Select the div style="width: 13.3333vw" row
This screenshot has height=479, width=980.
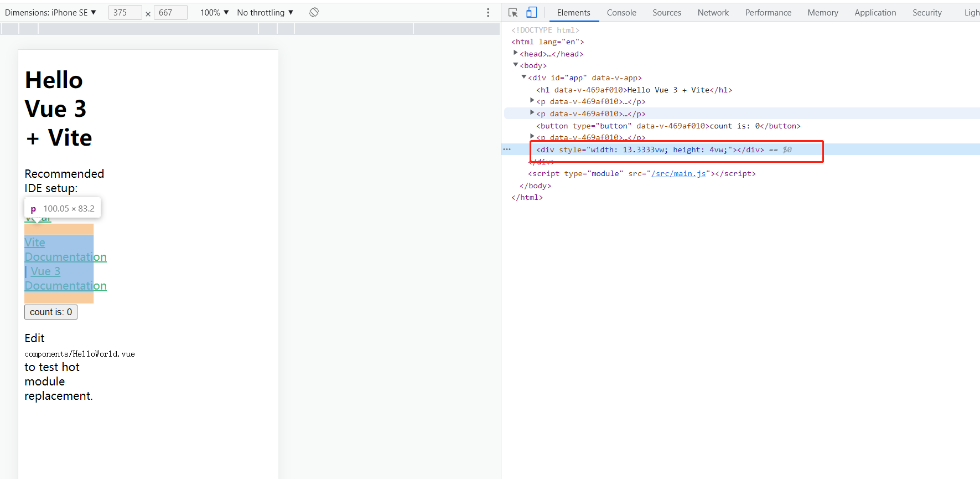coord(650,150)
